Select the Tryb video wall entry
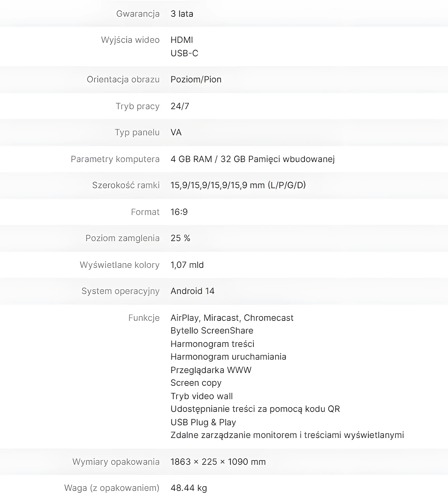 [x=202, y=396]
